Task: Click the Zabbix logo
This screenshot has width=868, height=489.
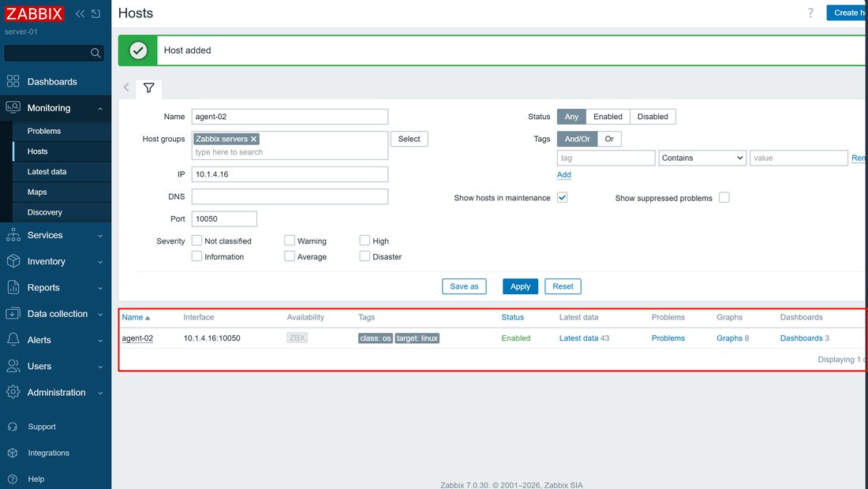Action: pyautogui.click(x=34, y=13)
